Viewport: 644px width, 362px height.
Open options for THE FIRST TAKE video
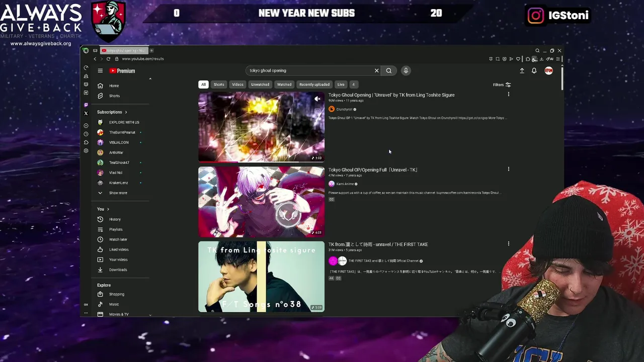[508, 244]
